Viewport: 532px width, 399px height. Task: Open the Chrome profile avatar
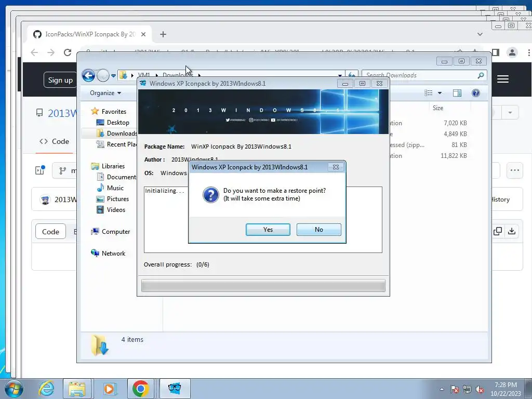coord(512,52)
